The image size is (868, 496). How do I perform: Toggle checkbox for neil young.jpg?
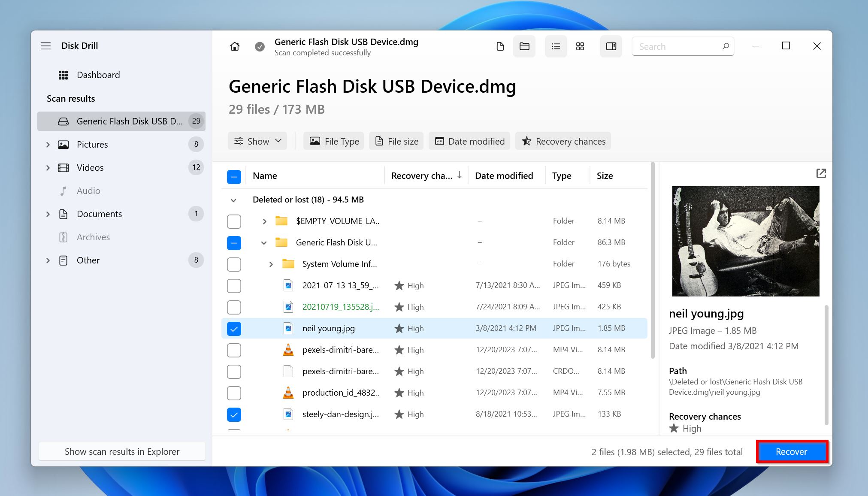pos(234,328)
